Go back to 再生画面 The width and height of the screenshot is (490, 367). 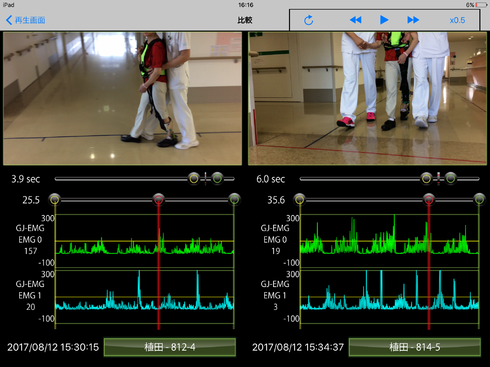26,20
